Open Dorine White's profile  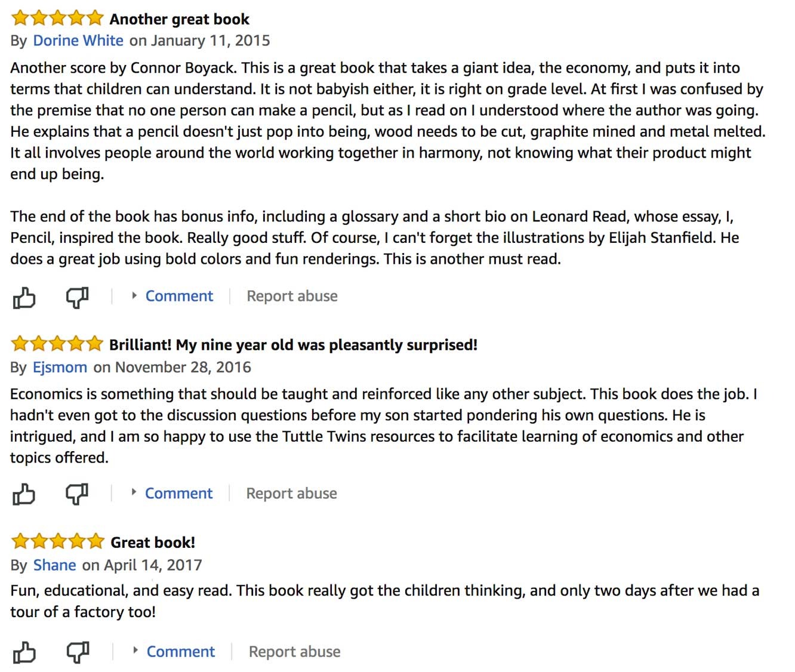tap(78, 41)
